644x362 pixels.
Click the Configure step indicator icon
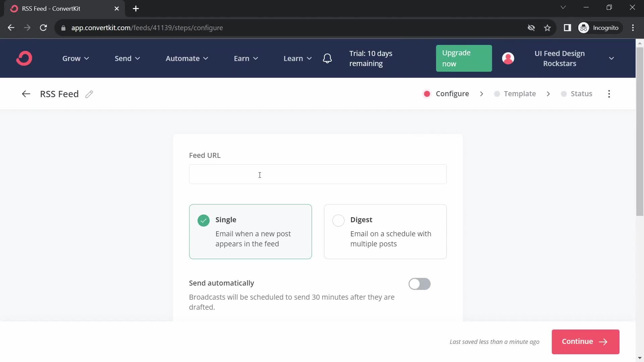(427, 94)
